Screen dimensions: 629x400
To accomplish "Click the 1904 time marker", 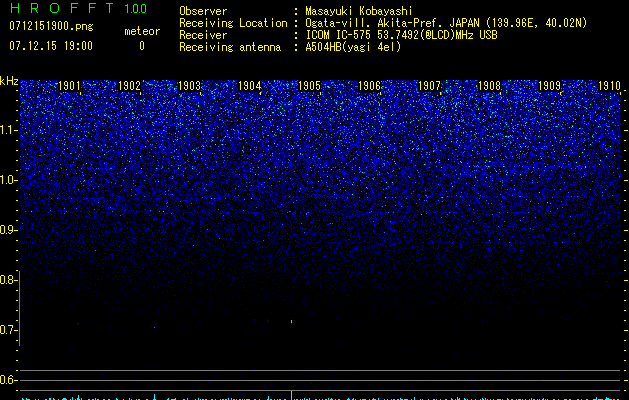I will pos(250,86).
